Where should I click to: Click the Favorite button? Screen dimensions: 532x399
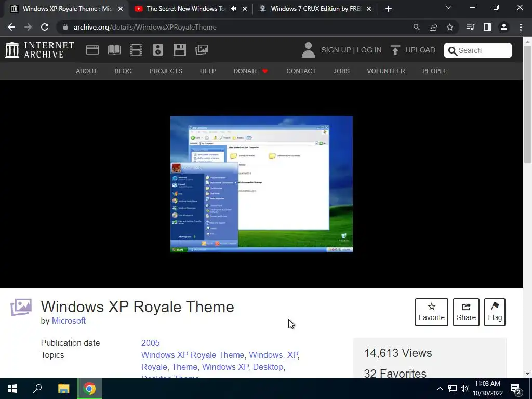pos(432,312)
